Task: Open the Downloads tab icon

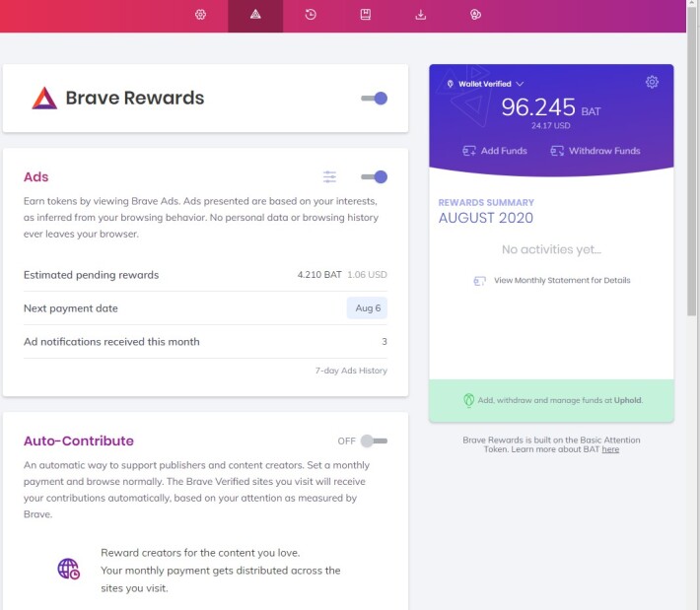Action: tap(421, 15)
